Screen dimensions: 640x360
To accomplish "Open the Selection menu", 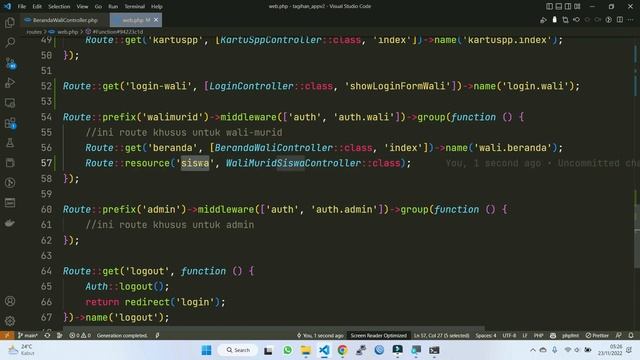I will [59, 7].
